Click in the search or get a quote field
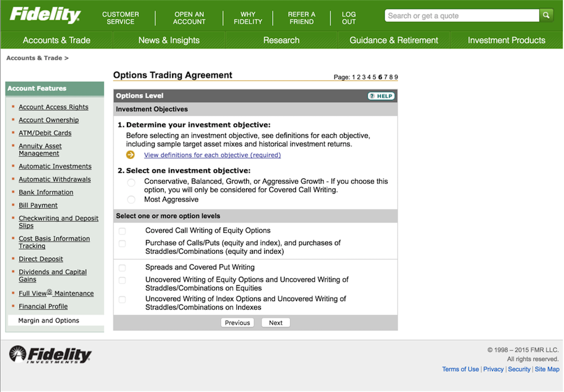This screenshot has width=564, height=392. (x=462, y=15)
